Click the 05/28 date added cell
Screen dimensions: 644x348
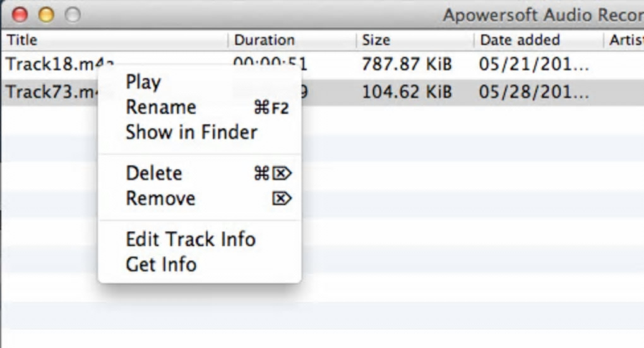534,92
